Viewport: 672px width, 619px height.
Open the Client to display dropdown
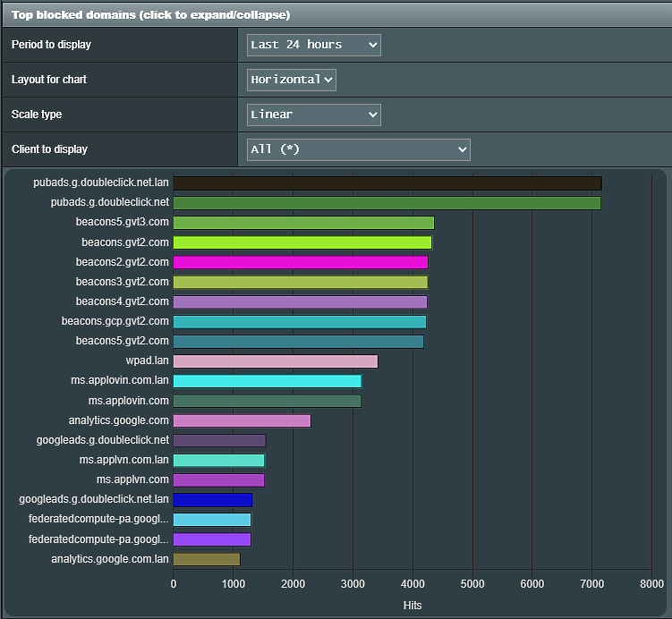click(359, 150)
